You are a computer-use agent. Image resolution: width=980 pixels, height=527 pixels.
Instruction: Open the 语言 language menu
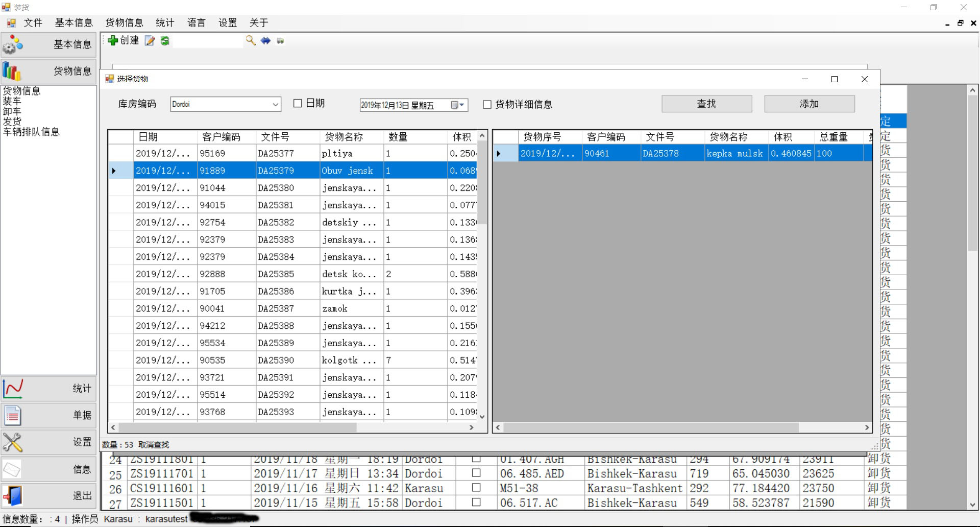196,22
